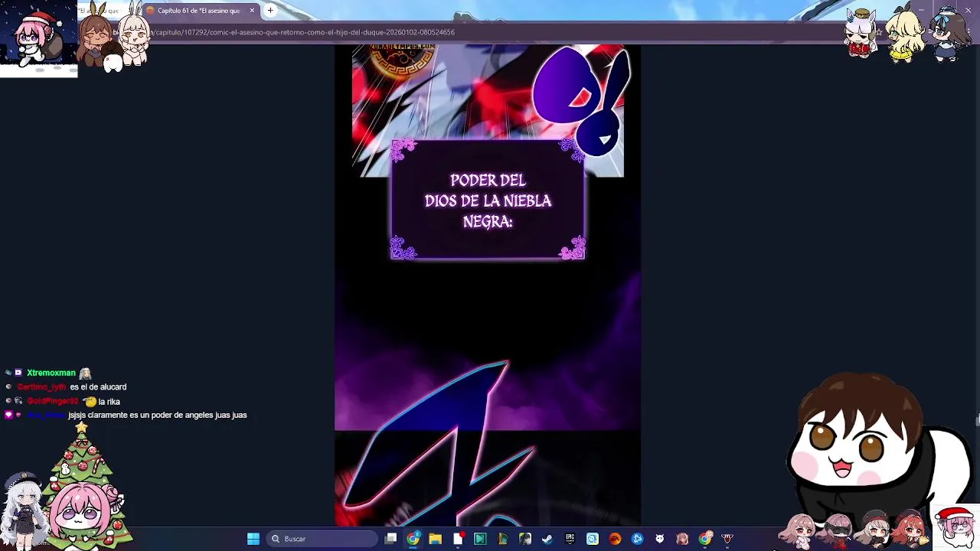980x551 pixels.
Task: Open Epic Games Launcher from the taskbar
Action: tap(570, 539)
